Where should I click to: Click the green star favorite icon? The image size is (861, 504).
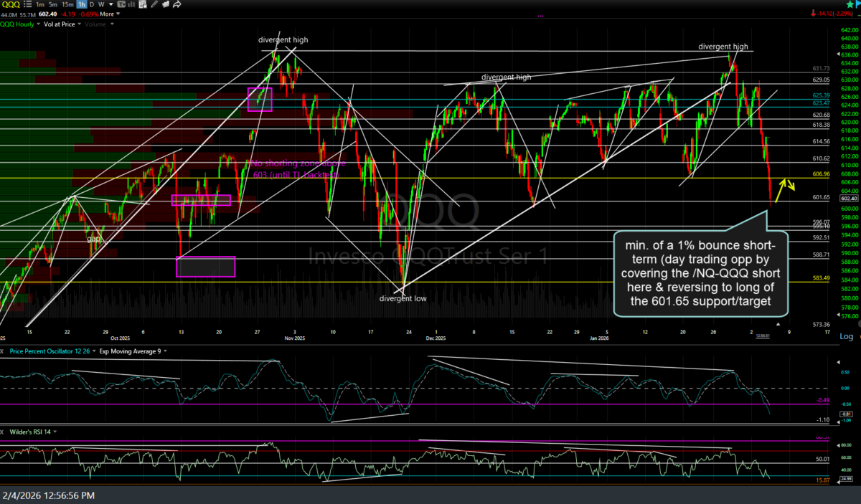pos(850,4)
